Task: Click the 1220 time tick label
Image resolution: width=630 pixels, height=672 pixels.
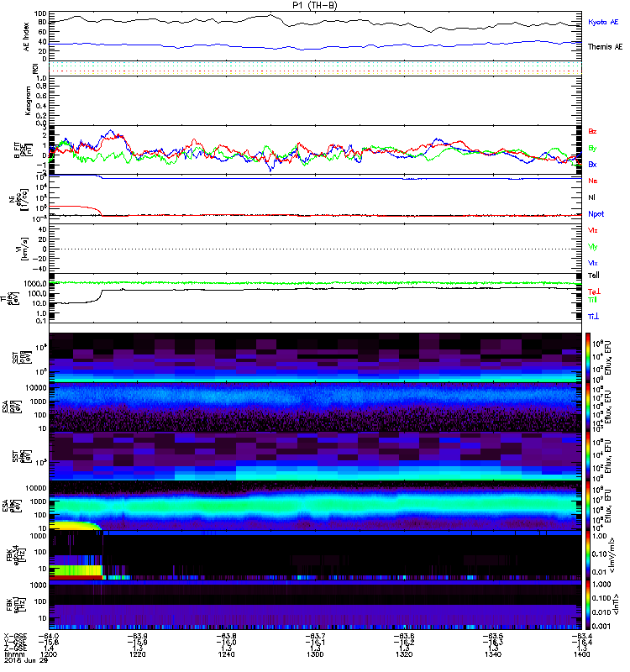Action: (x=137, y=654)
